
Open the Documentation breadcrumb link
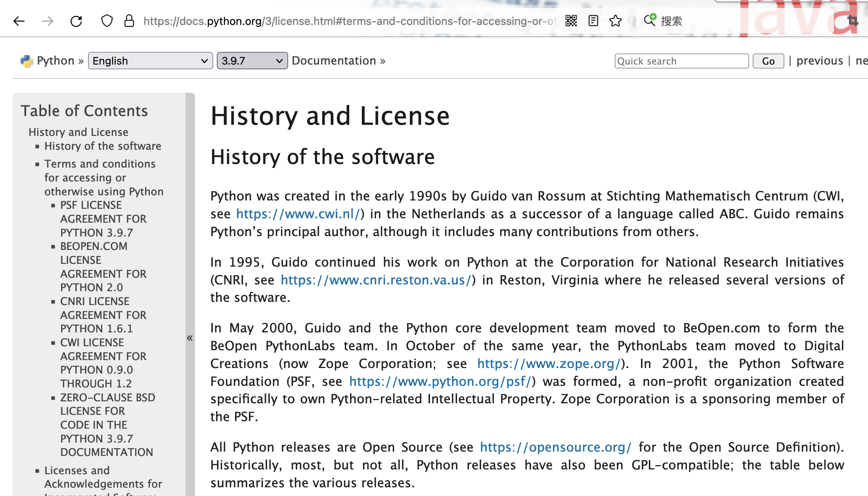[x=334, y=61]
